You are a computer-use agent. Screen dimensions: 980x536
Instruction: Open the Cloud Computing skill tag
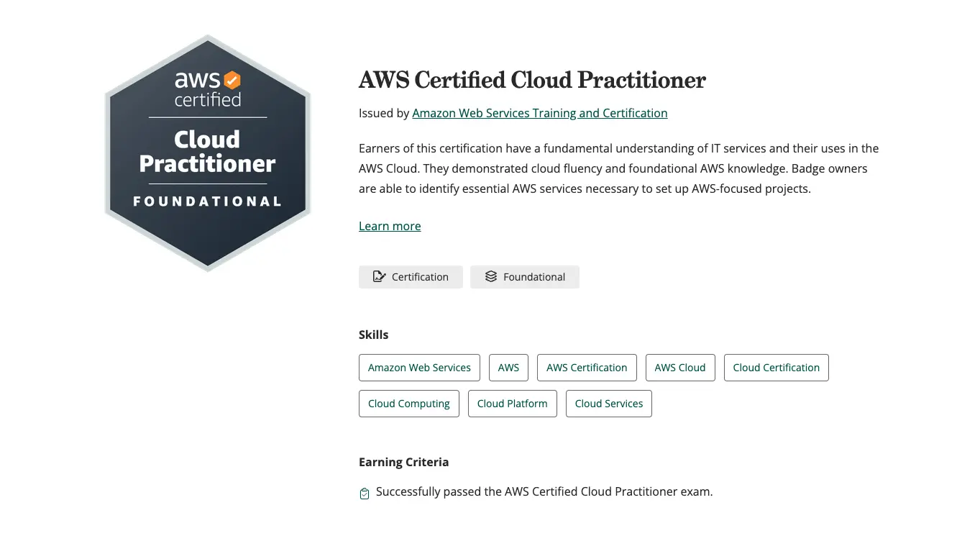click(408, 404)
